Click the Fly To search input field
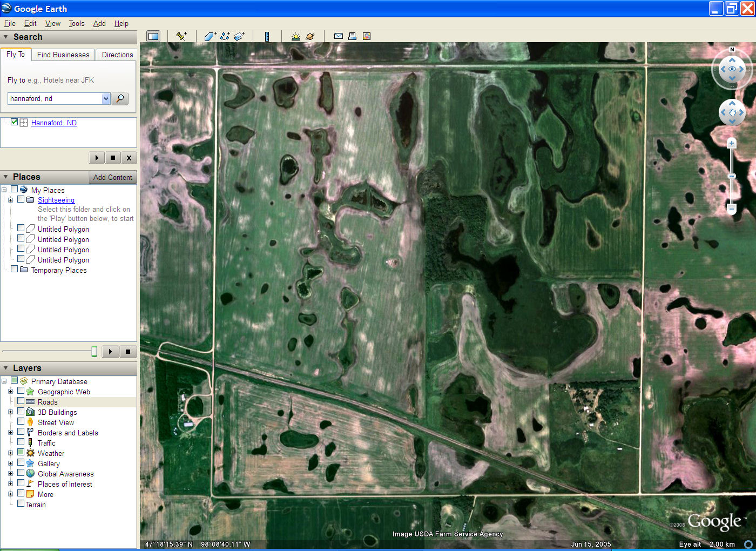 click(x=55, y=98)
